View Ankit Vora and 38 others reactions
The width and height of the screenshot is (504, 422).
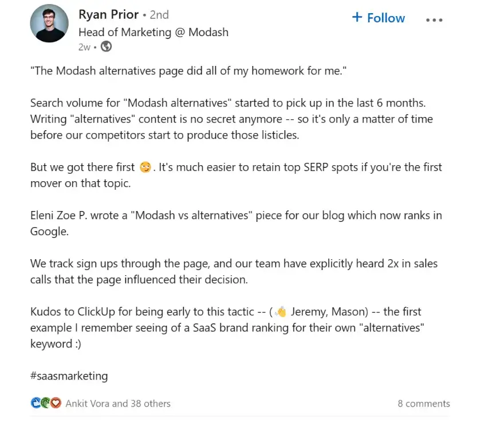click(x=117, y=403)
